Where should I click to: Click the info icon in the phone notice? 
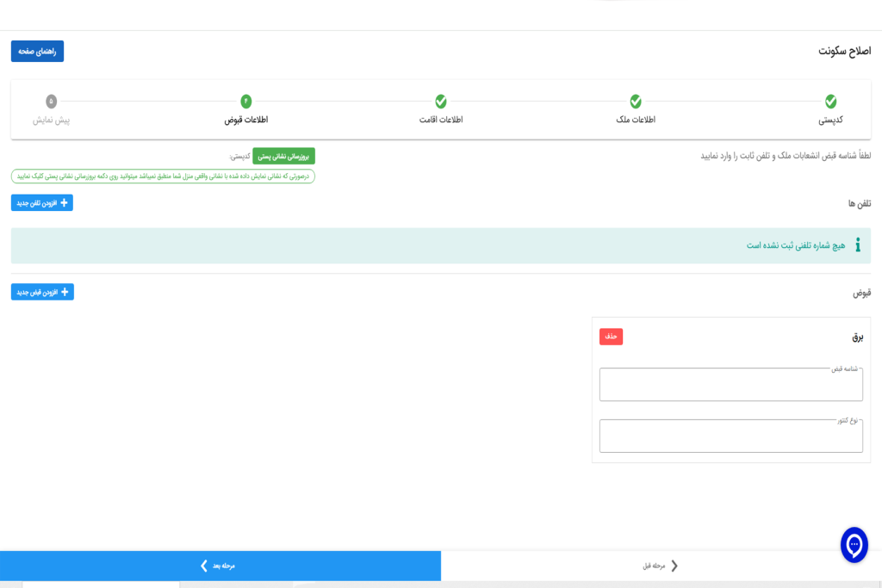pos(857,245)
